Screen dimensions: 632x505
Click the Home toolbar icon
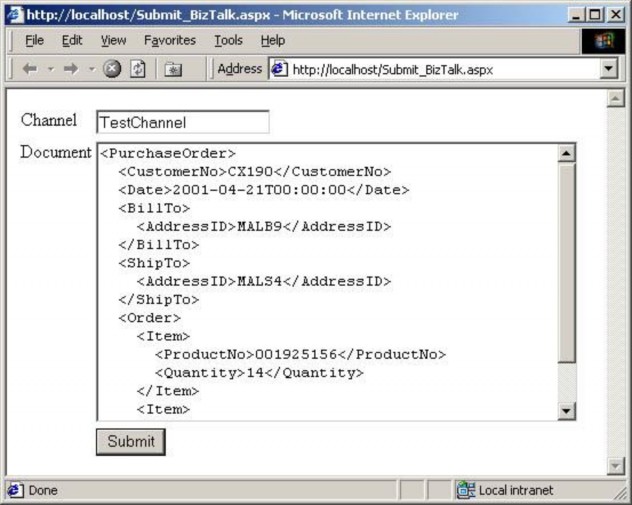[173, 69]
